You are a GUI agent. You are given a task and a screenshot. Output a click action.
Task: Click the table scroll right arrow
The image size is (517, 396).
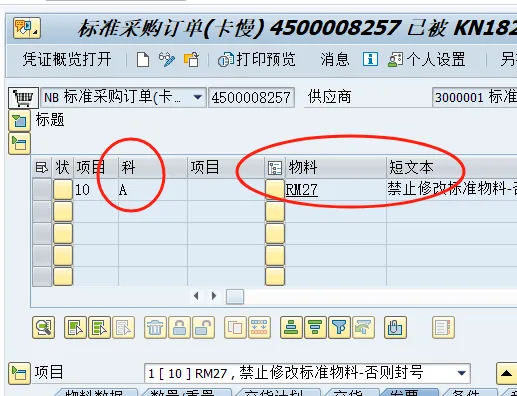pyautogui.click(x=214, y=296)
